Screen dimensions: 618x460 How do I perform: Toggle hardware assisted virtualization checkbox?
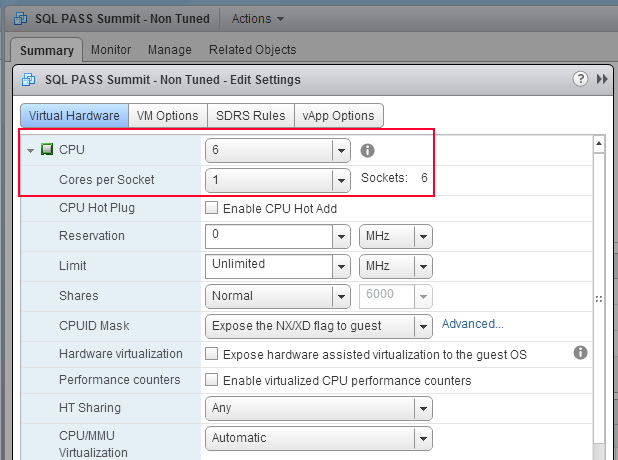(212, 354)
